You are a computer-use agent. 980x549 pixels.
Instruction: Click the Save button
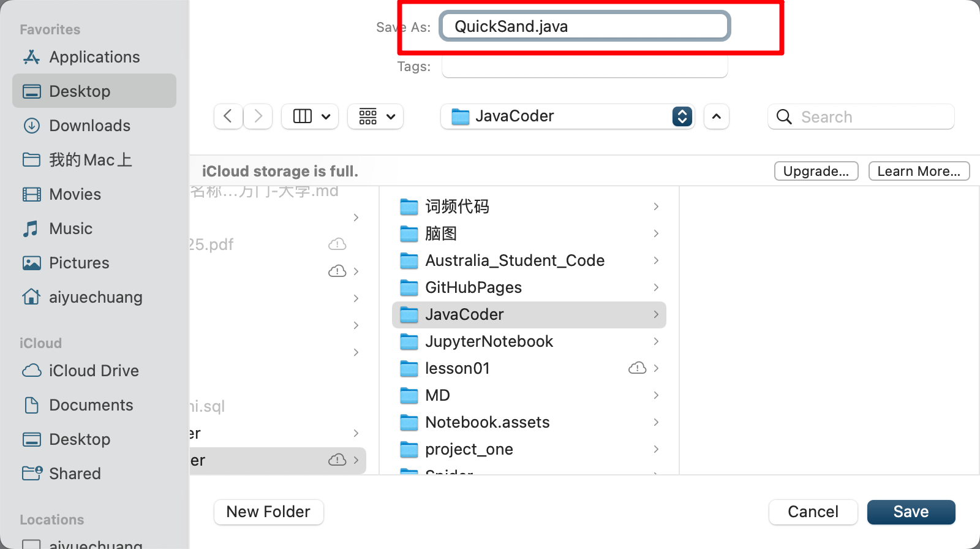point(911,512)
